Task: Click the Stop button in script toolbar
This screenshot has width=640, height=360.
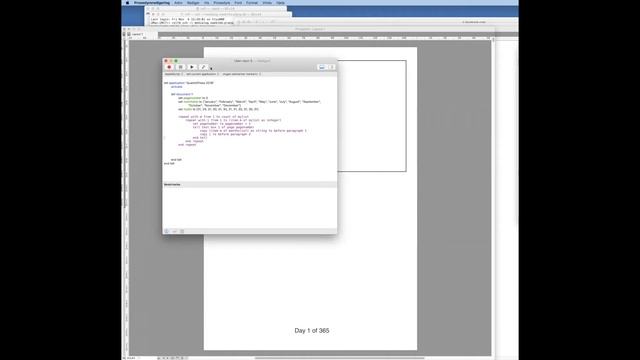Action: point(180,67)
